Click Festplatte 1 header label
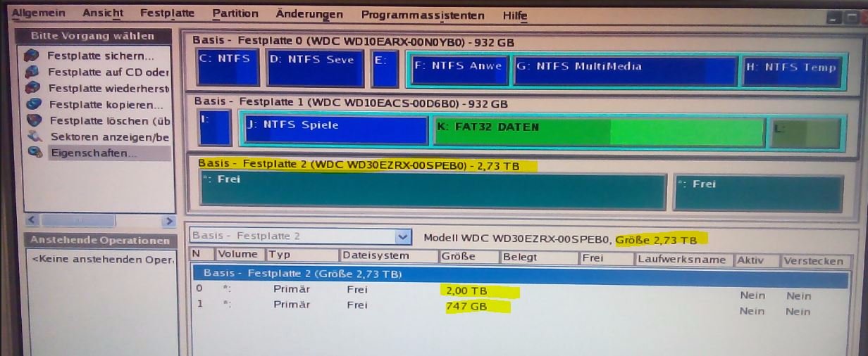Screen dimensions: 868x356 coord(351,103)
